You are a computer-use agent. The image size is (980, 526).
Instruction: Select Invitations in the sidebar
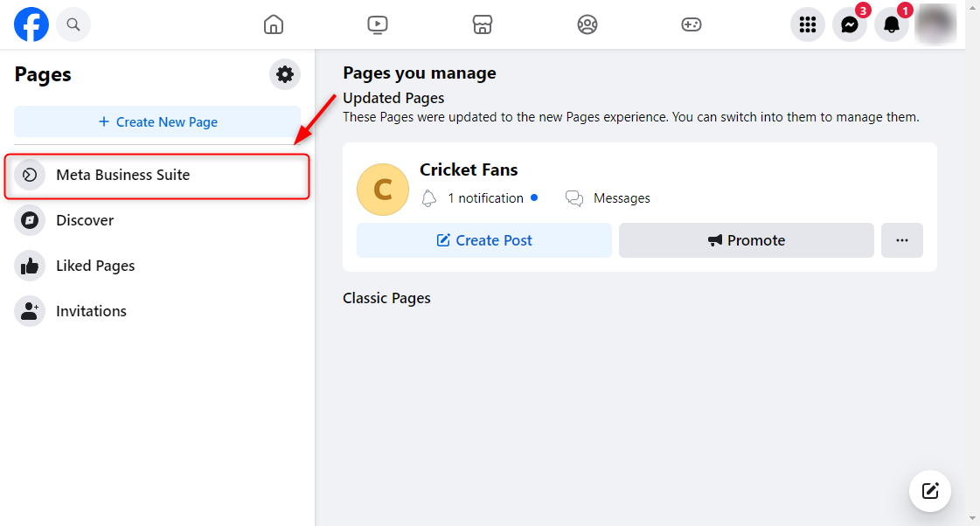pyautogui.click(x=157, y=311)
